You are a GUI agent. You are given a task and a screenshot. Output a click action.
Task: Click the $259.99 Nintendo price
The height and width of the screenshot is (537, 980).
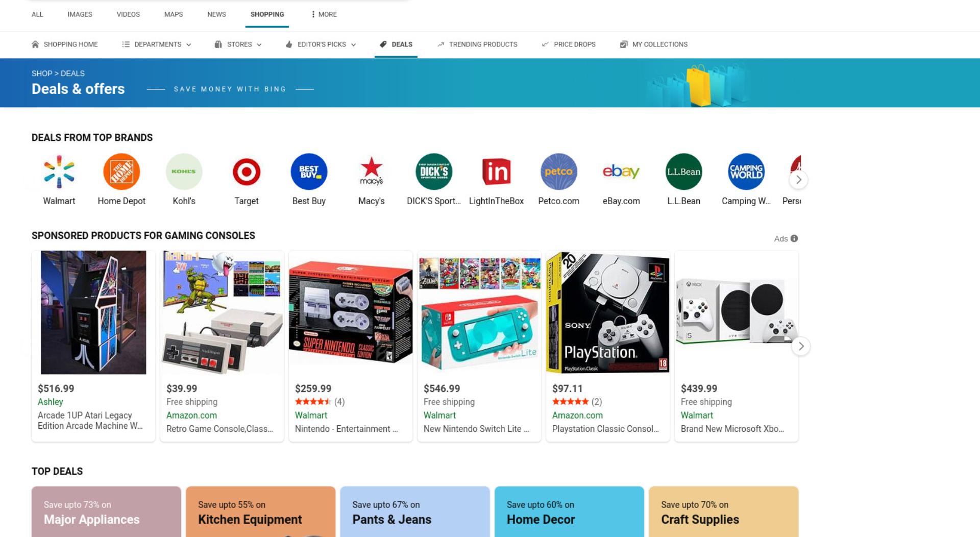click(313, 389)
